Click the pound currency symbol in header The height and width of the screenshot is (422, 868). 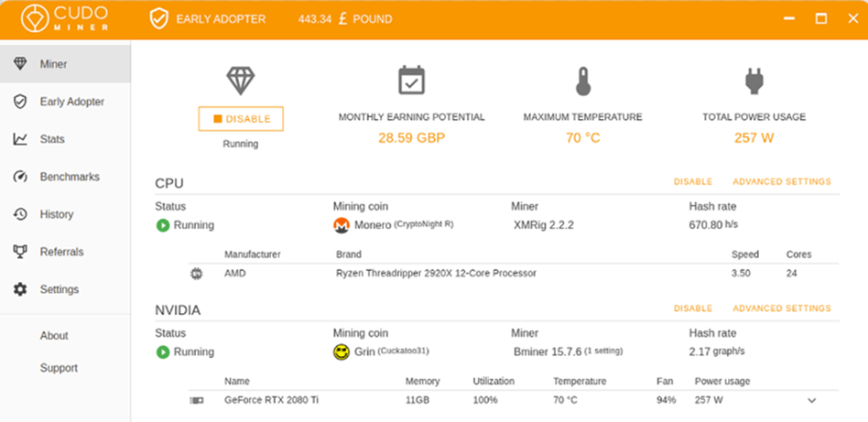343,19
